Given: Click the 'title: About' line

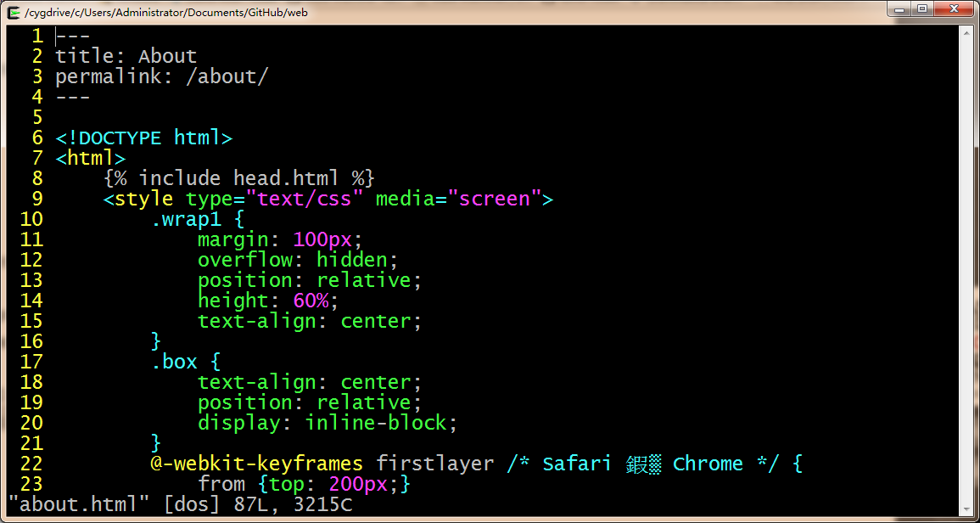Looking at the screenshot, I should (x=126, y=56).
